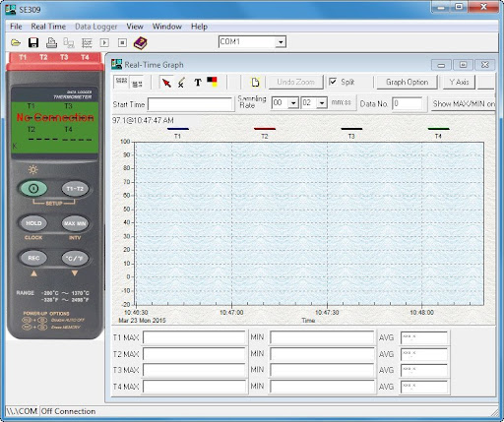Click the Graph Option button
504x422 pixels.
tap(407, 82)
